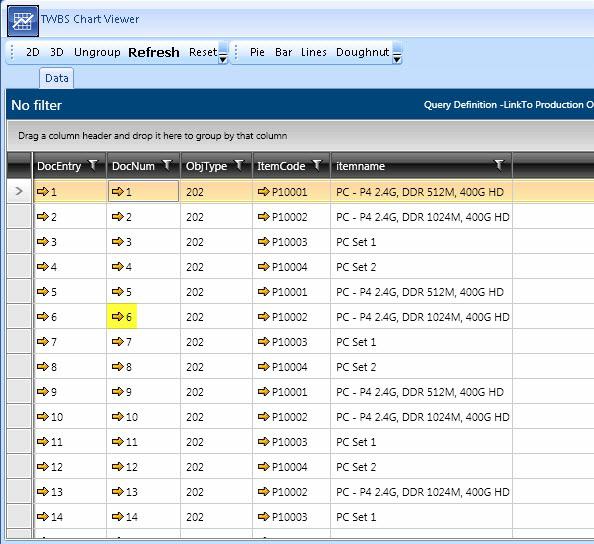Click the Ungroup button

click(x=97, y=52)
